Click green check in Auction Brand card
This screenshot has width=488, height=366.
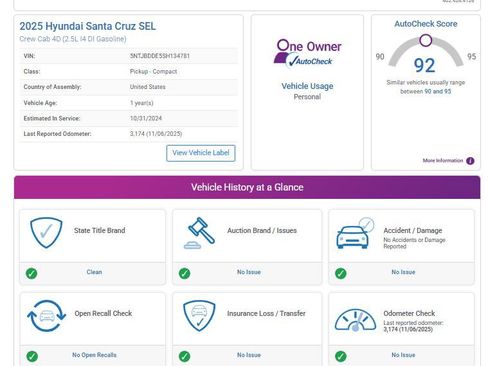[184, 273]
